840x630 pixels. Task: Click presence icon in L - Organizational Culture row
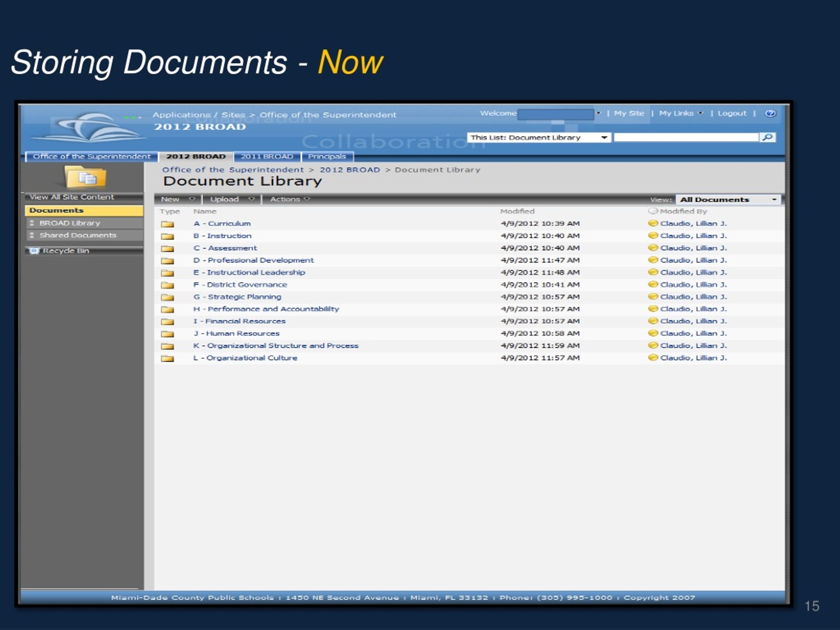click(x=653, y=357)
